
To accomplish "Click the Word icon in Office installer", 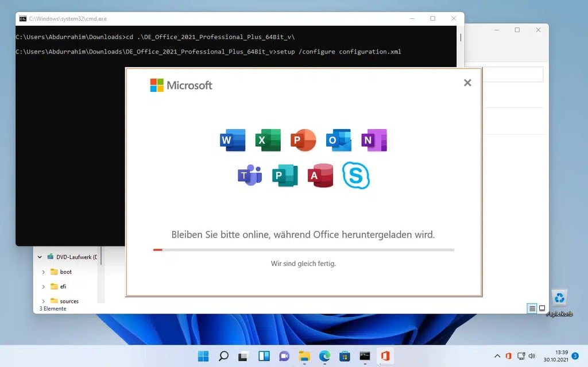I will click(233, 140).
